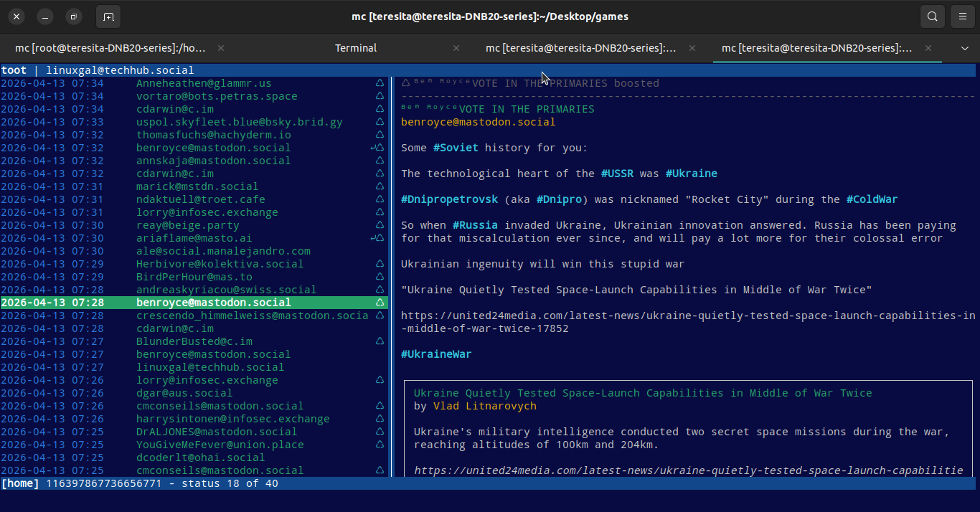The image size is (980, 512).
Task: Click the #Dnipropetrovsk hashtag
Action: click(x=449, y=199)
